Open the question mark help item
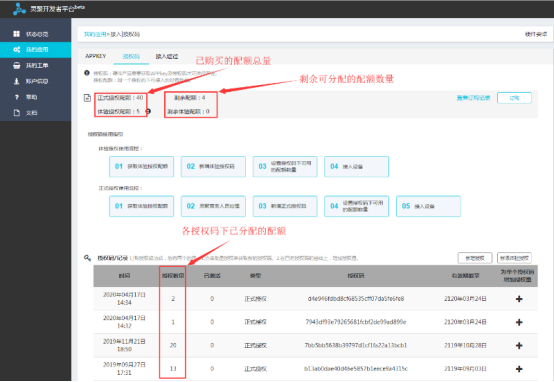Screen dimensions: 554x382 point(17,97)
